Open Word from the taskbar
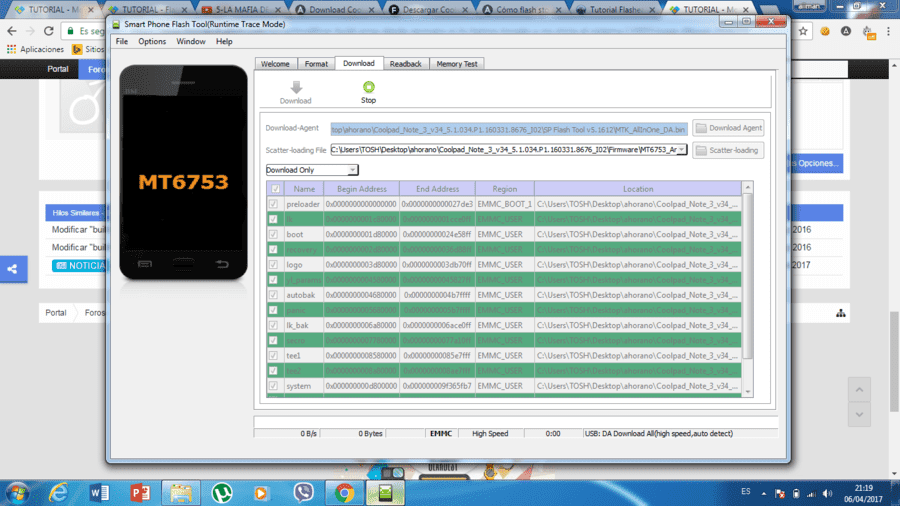900x506 pixels. [99, 493]
